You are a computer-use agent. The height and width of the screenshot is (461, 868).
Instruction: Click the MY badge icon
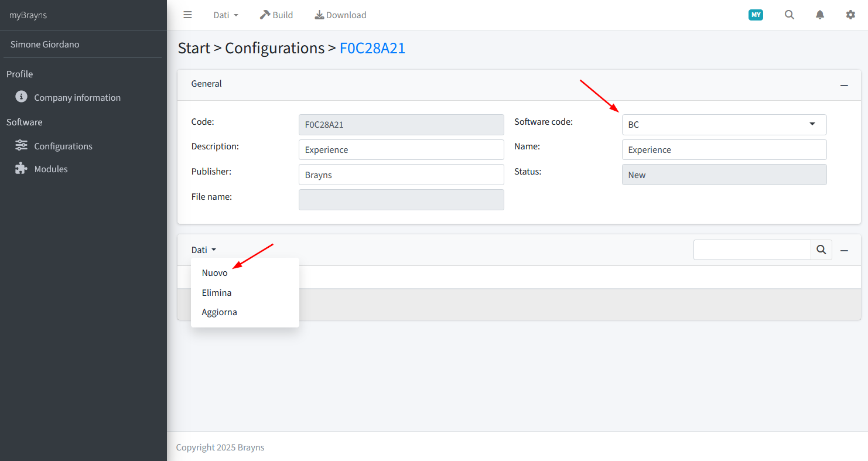coord(756,15)
